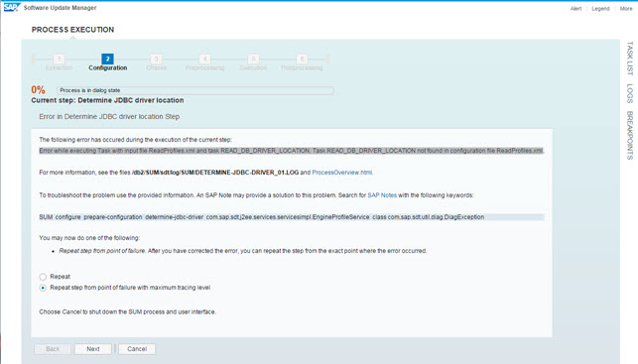The image size is (638, 364).
Task: Click the PROCESS EXECUTION heading
Action: coord(72,30)
